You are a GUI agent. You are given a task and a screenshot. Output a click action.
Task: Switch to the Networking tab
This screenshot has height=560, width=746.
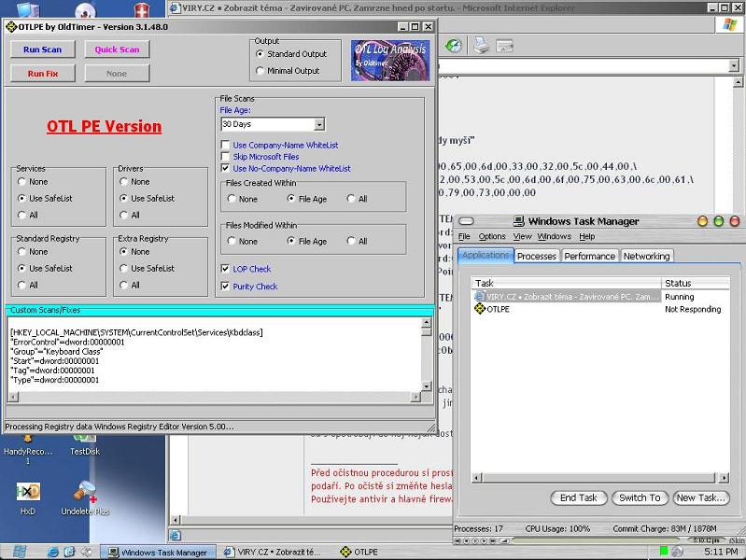(647, 256)
